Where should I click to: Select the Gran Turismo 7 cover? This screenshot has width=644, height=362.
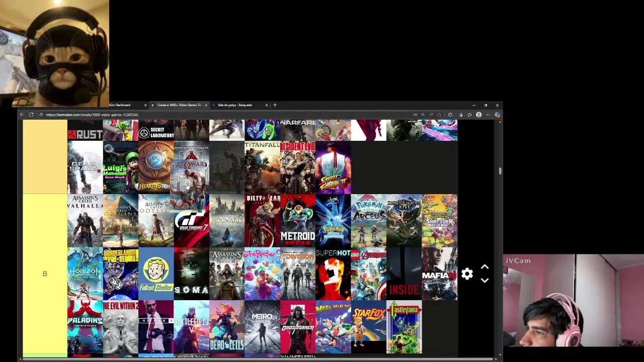[x=191, y=229]
